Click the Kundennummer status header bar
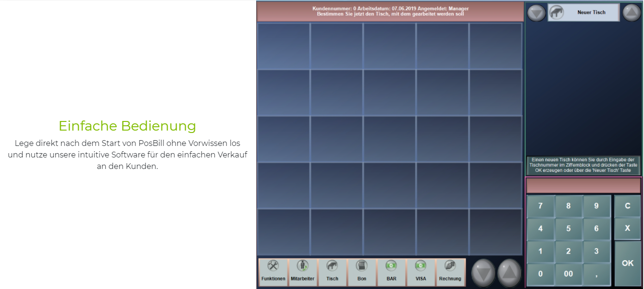The image size is (644, 289). tap(390, 12)
